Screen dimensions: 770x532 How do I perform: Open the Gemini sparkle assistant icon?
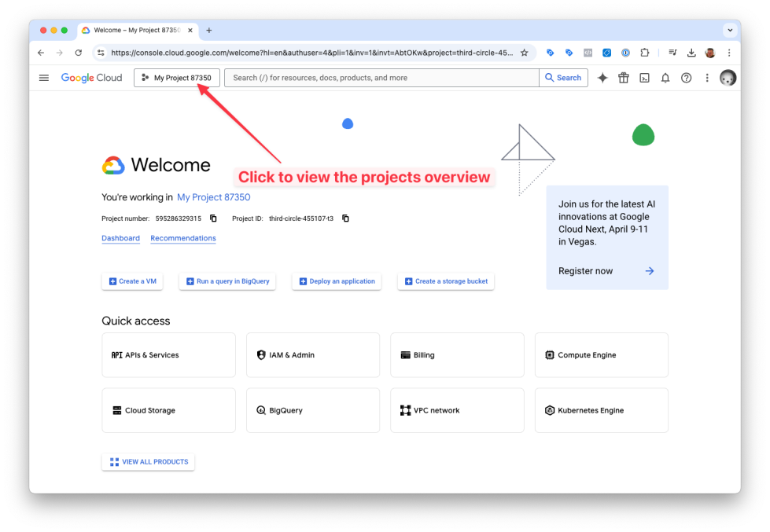point(602,78)
